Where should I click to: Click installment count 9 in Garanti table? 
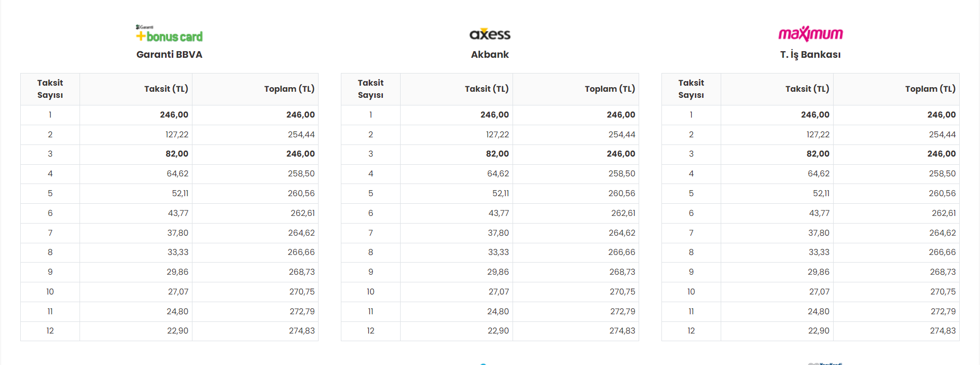point(50,272)
